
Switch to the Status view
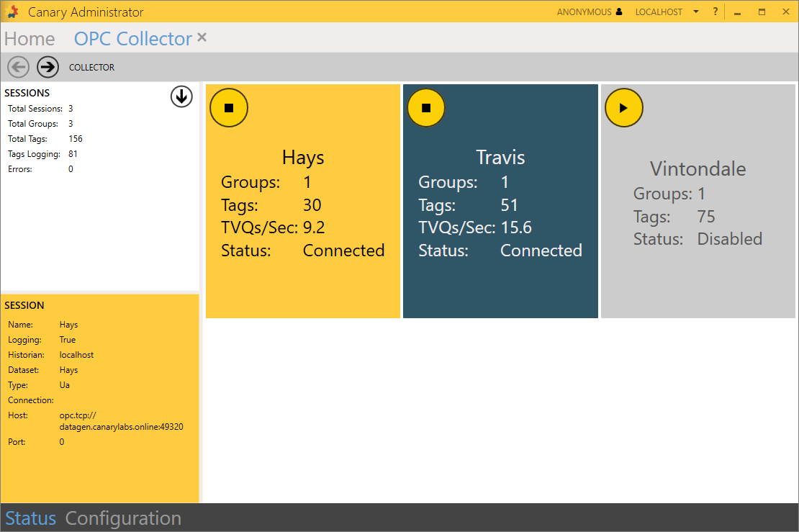(x=30, y=518)
